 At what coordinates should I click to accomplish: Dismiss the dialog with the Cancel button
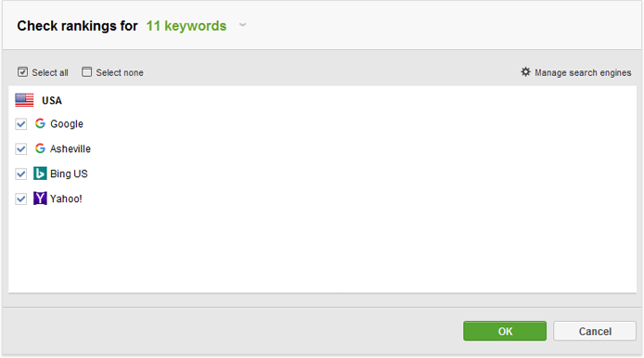(x=595, y=331)
